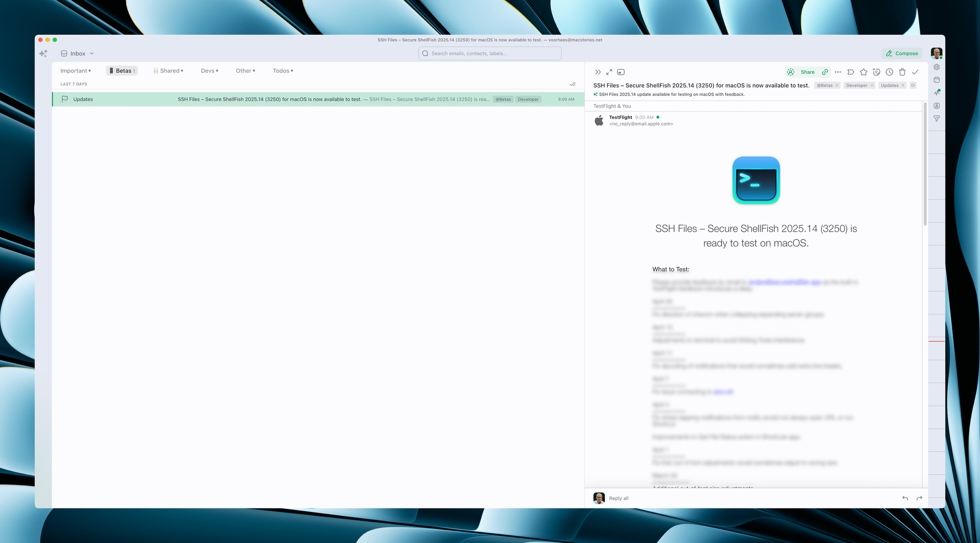
Task: Click the Compose button
Action: pyautogui.click(x=902, y=54)
